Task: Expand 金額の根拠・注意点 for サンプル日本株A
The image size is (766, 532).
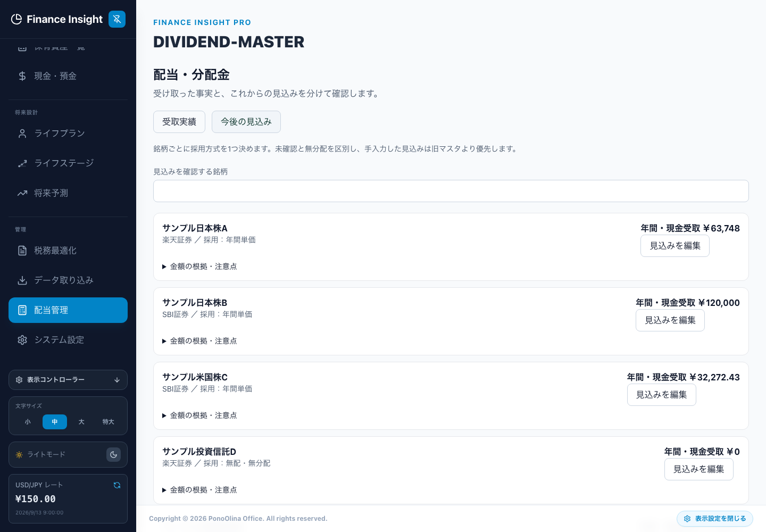Action: point(199,267)
